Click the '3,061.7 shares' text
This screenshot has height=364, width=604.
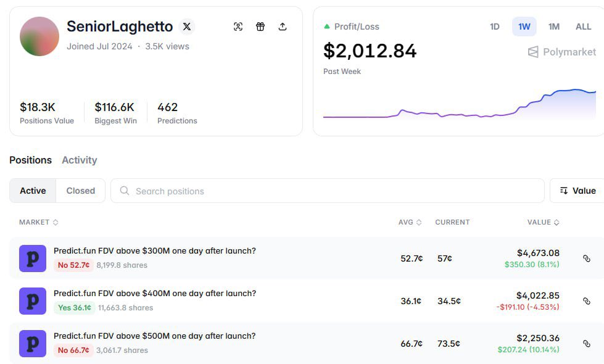122,350
